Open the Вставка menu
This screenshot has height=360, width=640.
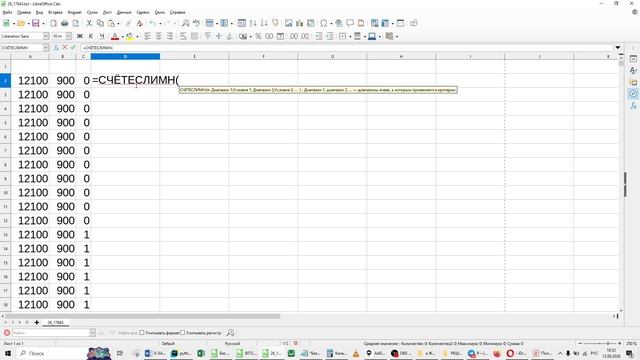55,12
